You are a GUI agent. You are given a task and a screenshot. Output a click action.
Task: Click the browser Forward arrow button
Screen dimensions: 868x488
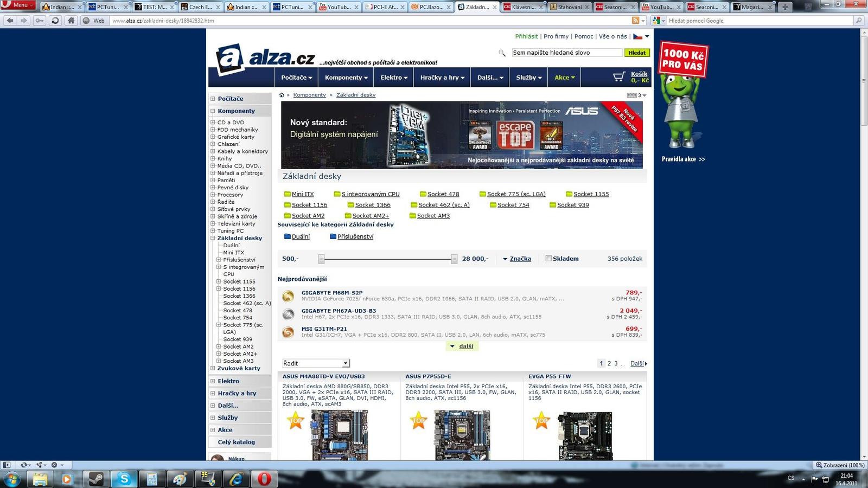tap(23, 21)
